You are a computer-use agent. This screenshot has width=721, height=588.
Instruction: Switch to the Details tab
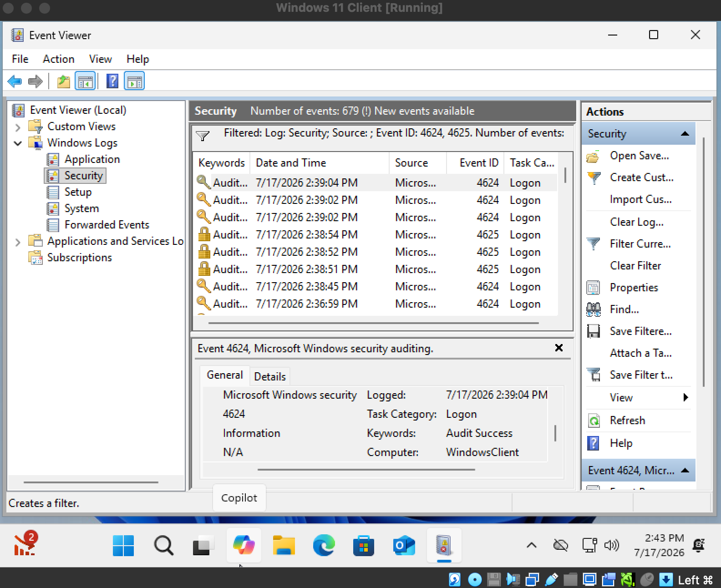point(269,376)
